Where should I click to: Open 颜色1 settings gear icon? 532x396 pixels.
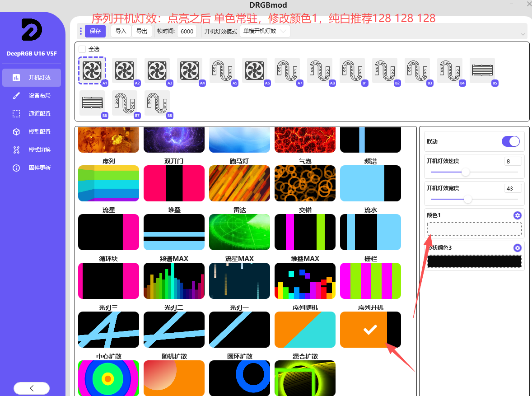[x=517, y=215]
